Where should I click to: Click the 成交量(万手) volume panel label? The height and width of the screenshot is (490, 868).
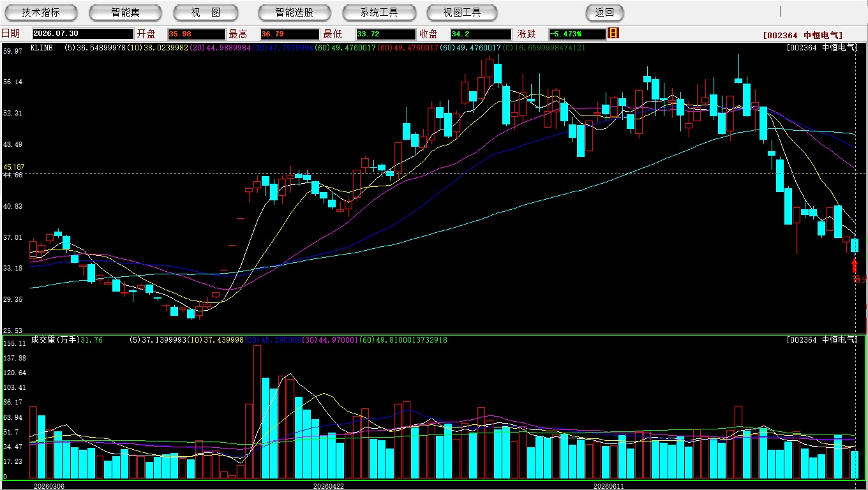55,340
